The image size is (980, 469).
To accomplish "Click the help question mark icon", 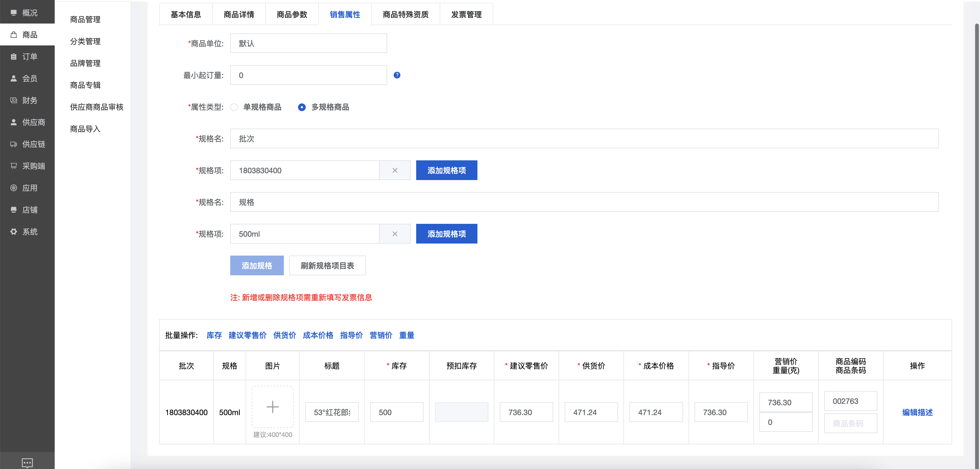I will coord(397,75).
